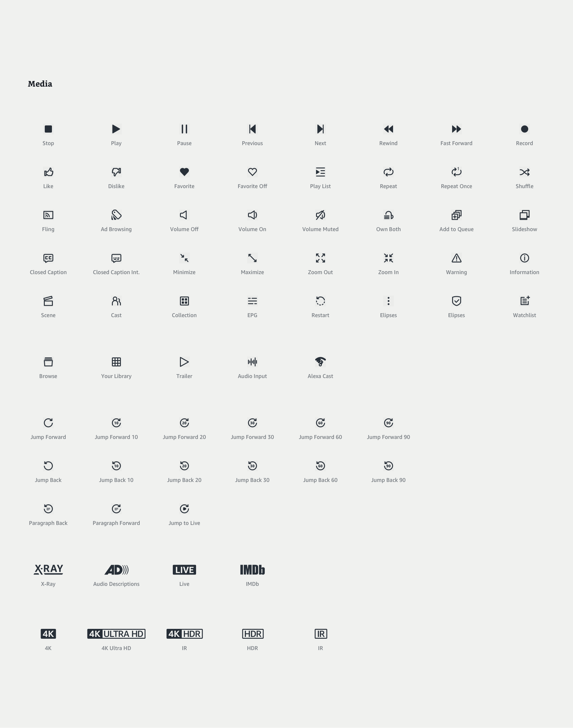Select the Cast people icon

116,301
